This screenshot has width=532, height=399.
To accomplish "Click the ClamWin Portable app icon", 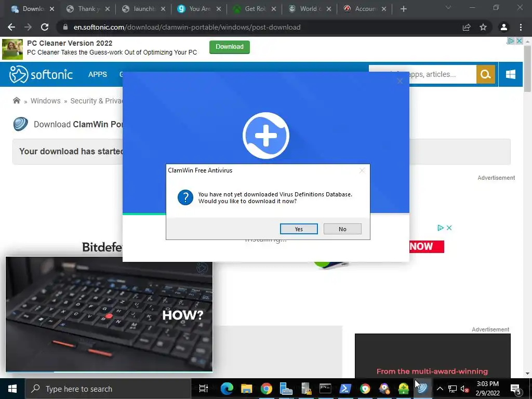I will [21, 124].
